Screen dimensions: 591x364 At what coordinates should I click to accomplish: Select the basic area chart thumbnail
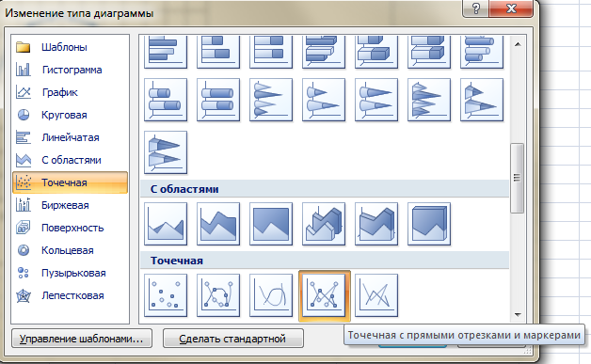[x=166, y=224]
